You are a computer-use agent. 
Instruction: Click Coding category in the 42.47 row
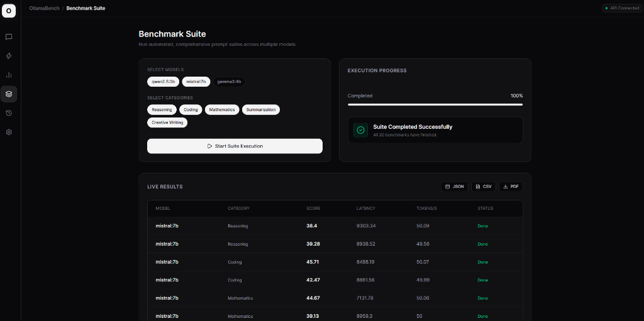235,280
